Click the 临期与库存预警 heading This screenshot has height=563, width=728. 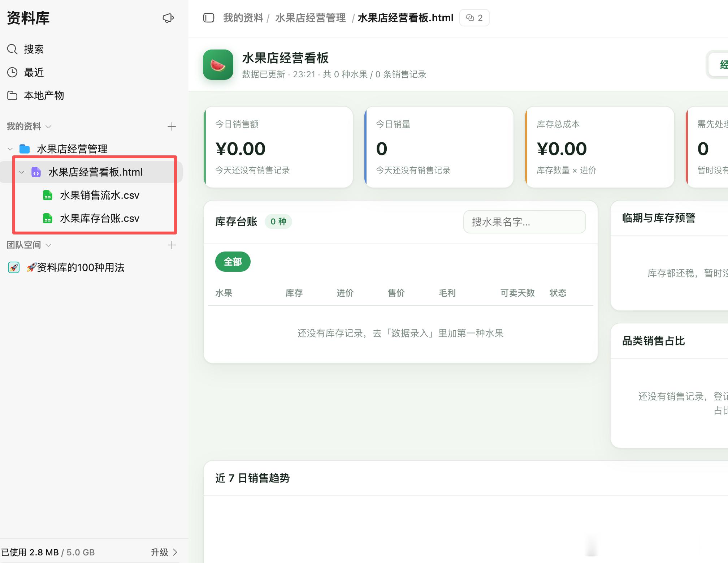tap(659, 218)
